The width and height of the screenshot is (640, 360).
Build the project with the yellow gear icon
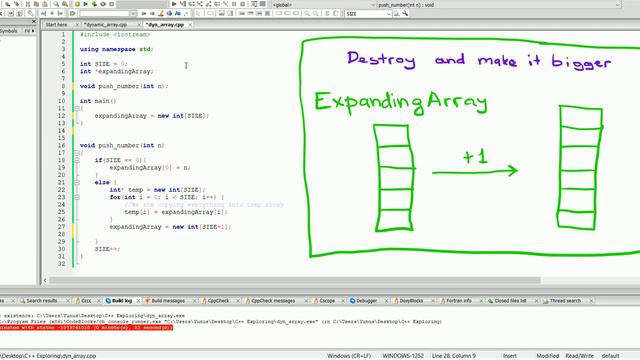click(77, 4)
